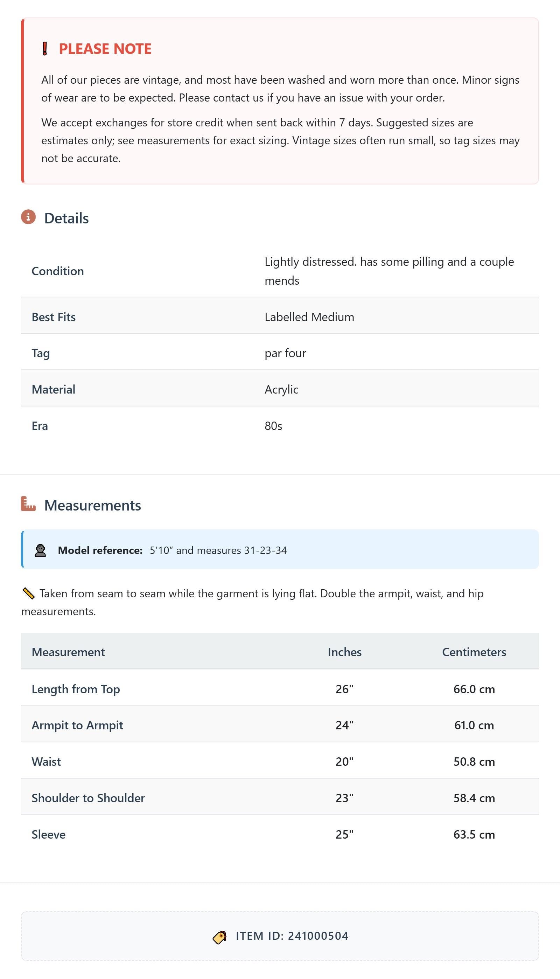The height and width of the screenshot is (979, 560).
Task: Click the model reference person icon
Action: (x=40, y=550)
